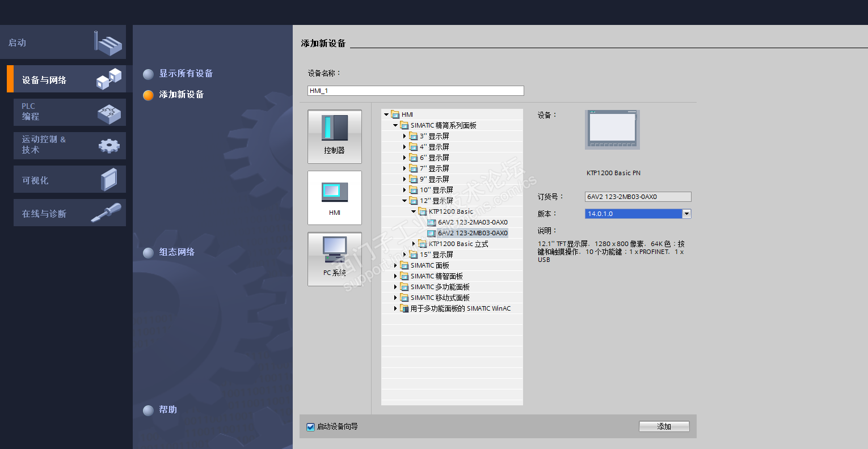Click the KTP1200 Basic PN device thumbnail
Viewport: 868px width, 449px height.
click(x=612, y=129)
